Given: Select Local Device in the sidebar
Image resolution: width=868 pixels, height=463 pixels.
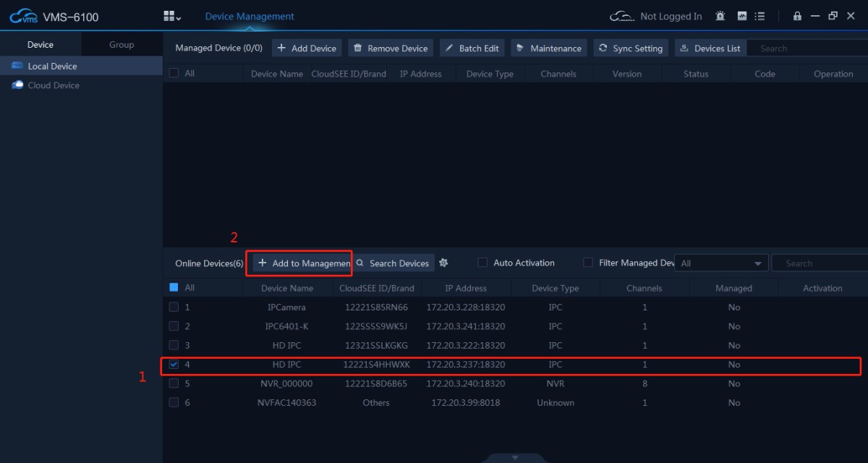Looking at the screenshot, I should 52,66.
